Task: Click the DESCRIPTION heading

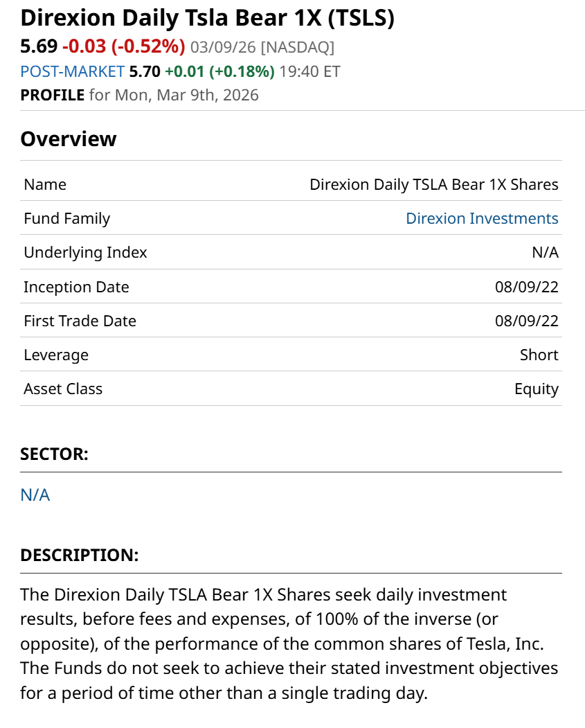Action: pyautogui.click(x=80, y=556)
